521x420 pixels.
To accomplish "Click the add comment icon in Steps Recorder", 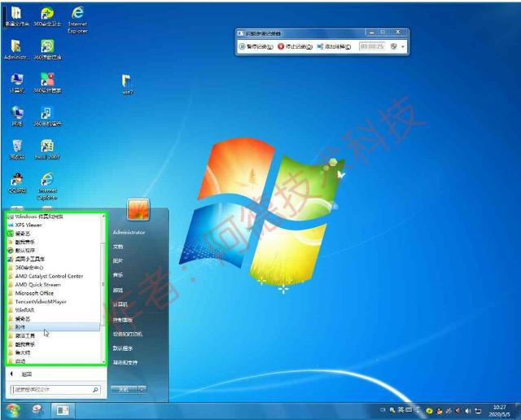I will pos(320,46).
